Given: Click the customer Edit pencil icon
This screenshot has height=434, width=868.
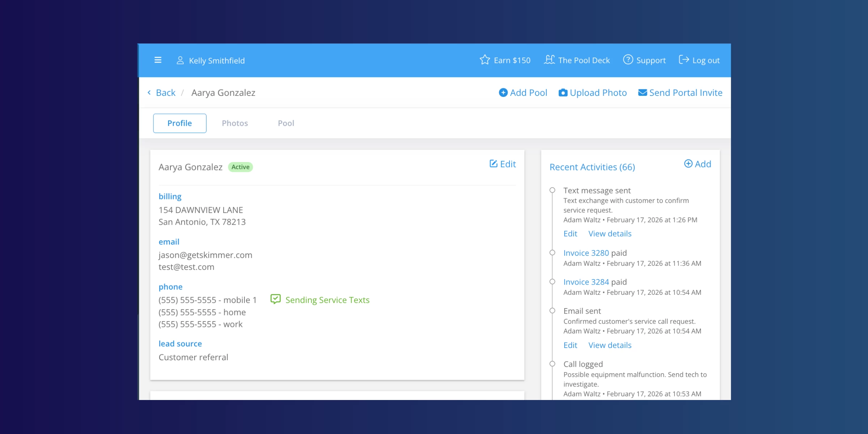Looking at the screenshot, I should [x=493, y=164].
